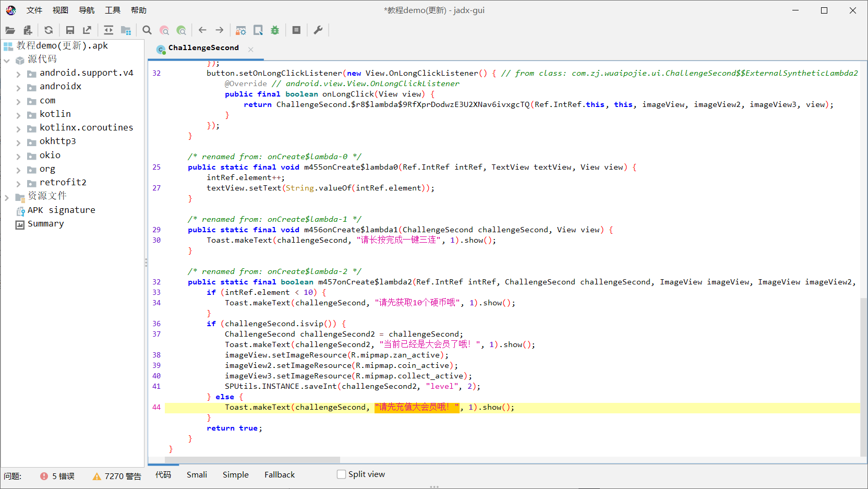The width and height of the screenshot is (868, 489).
Task: Navigate forward with right arrow
Action: tap(220, 30)
